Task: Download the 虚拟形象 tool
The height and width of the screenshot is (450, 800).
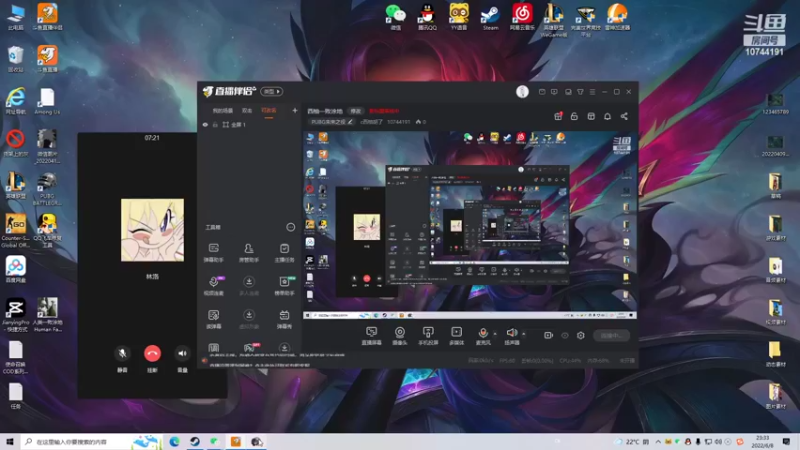Action: 249,319
